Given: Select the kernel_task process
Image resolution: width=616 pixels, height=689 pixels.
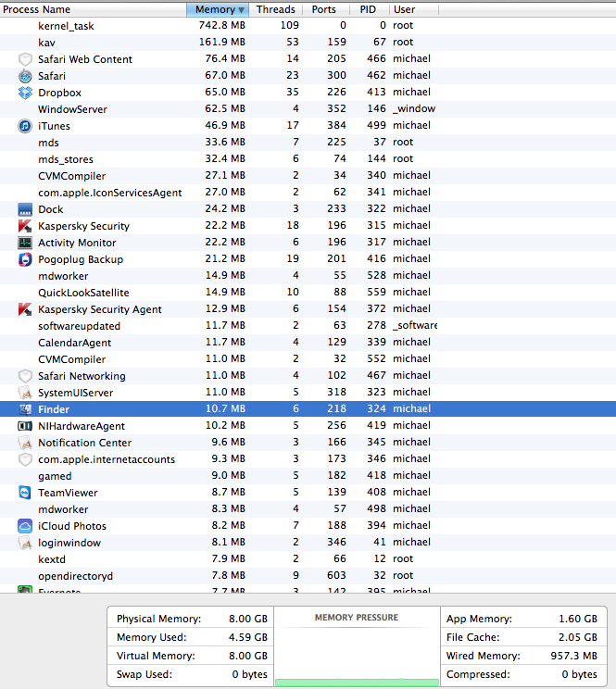Looking at the screenshot, I should click(x=308, y=26).
